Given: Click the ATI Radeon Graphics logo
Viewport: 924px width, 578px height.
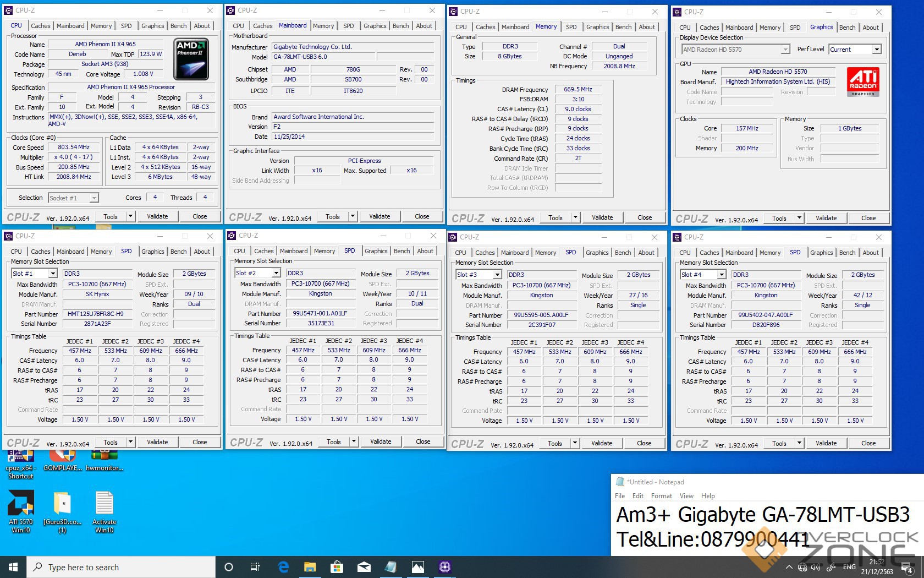Looking at the screenshot, I should pyautogui.click(x=862, y=81).
